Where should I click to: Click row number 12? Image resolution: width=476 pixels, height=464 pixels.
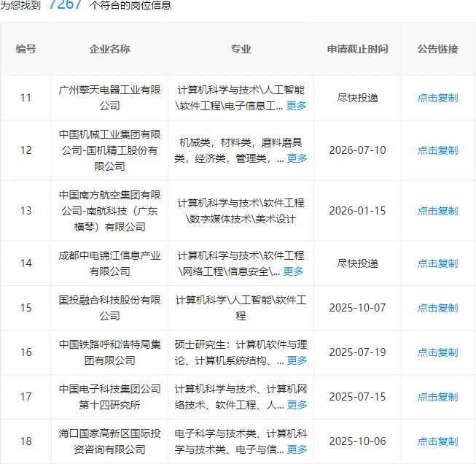click(x=26, y=150)
